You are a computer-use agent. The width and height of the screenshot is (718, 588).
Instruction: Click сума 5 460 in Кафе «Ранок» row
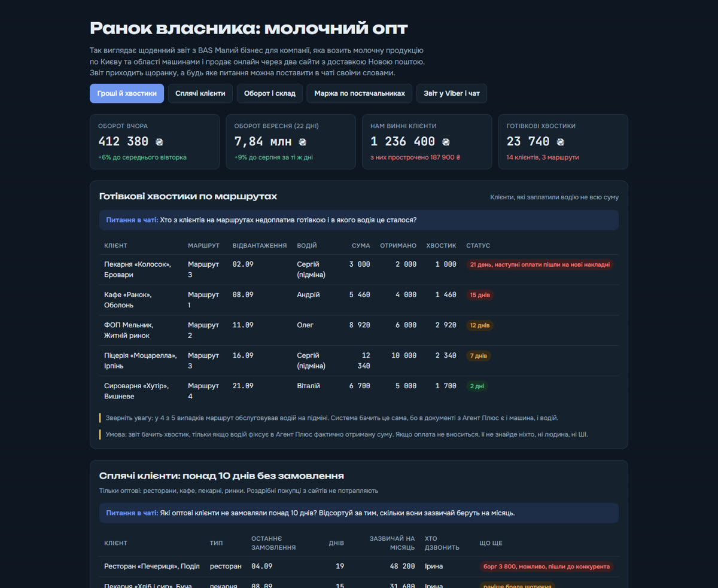pyautogui.click(x=360, y=295)
